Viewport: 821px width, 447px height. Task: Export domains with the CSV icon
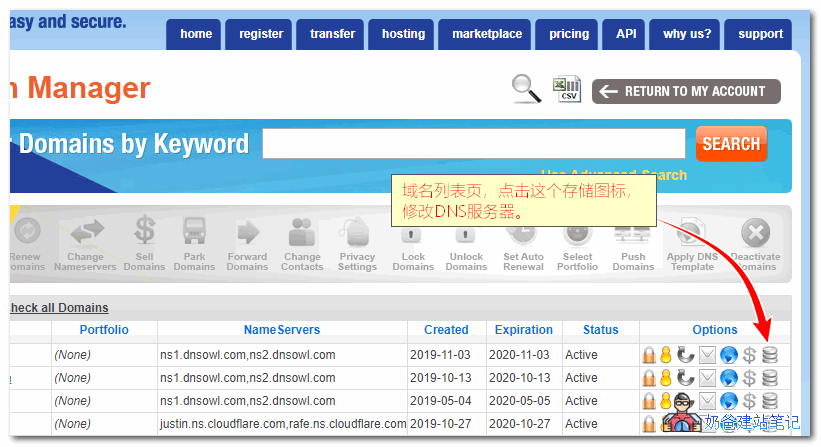pos(567,89)
